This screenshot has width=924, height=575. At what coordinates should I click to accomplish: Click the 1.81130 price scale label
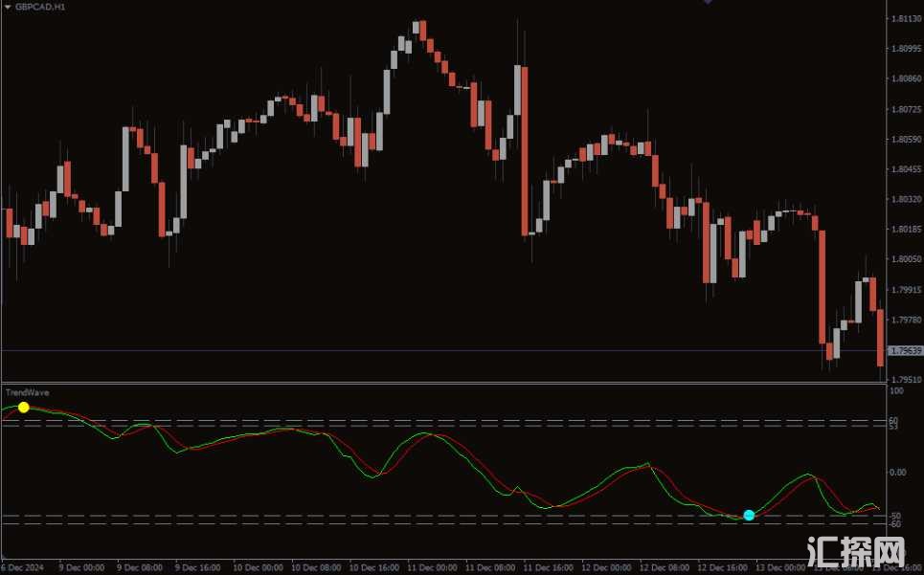[905, 18]
